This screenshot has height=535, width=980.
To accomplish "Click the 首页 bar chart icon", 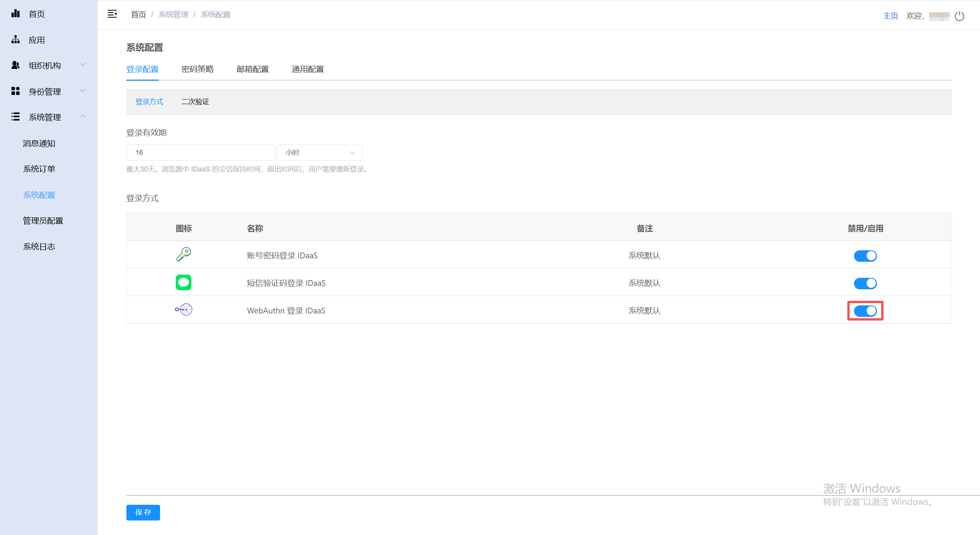I will point(15,14).
